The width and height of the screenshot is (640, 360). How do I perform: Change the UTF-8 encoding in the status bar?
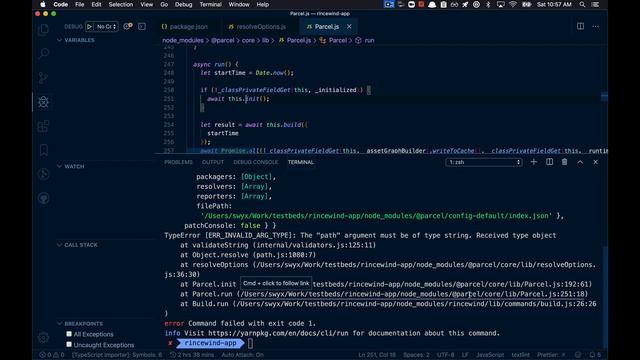point(445,355)
